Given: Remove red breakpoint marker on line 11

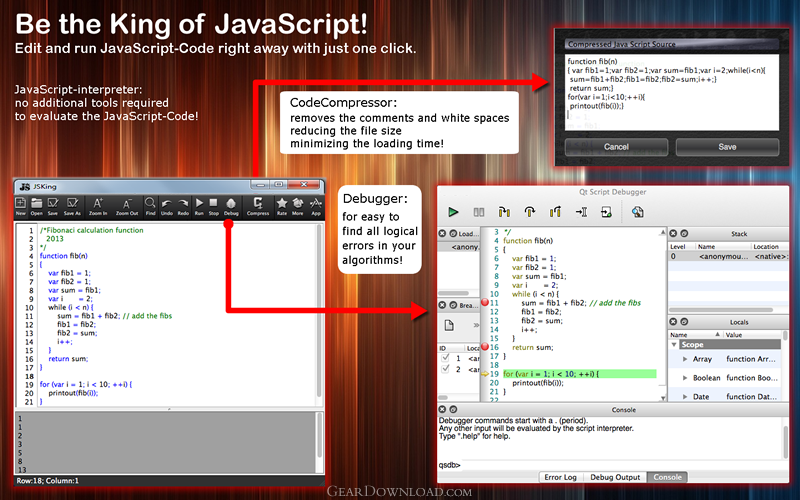Looking at the screenshot, I should (485, 302).
